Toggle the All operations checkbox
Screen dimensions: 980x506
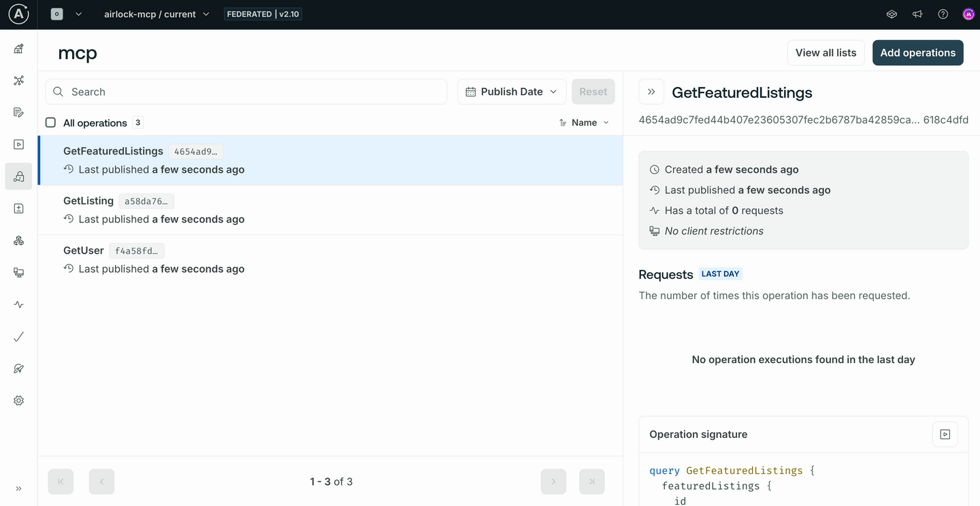(x=50, y=122)
